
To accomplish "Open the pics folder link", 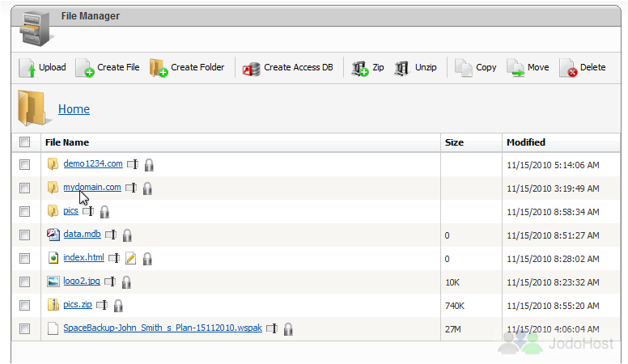I will [70, 211].
